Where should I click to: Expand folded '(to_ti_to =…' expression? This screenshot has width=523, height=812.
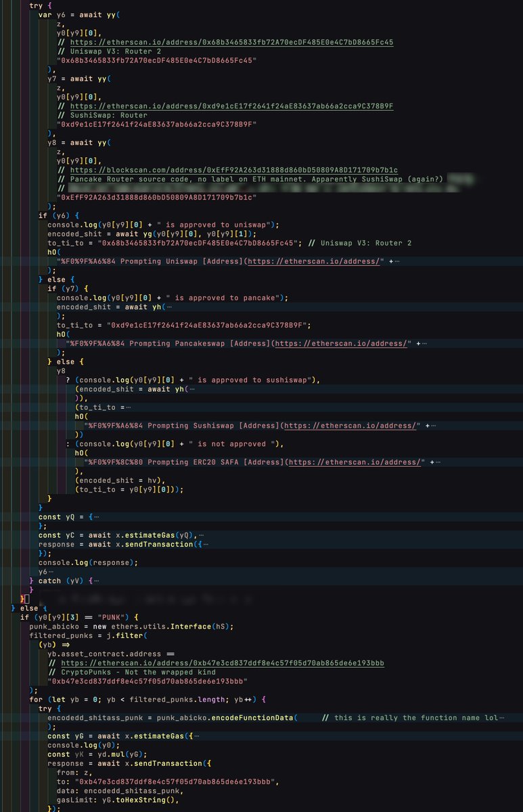(x=129, y=407)
